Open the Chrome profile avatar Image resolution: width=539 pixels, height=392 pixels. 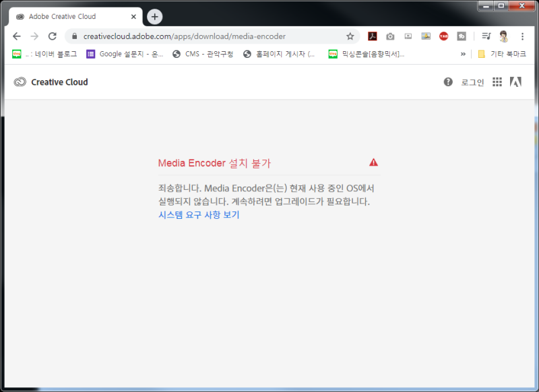[504, 36]
